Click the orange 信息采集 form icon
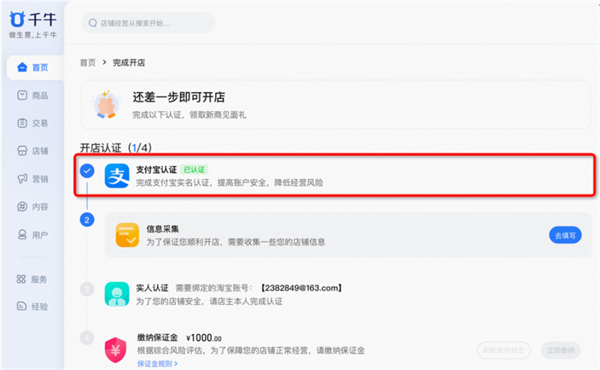 pyautogui.click(x=127, y=235)
